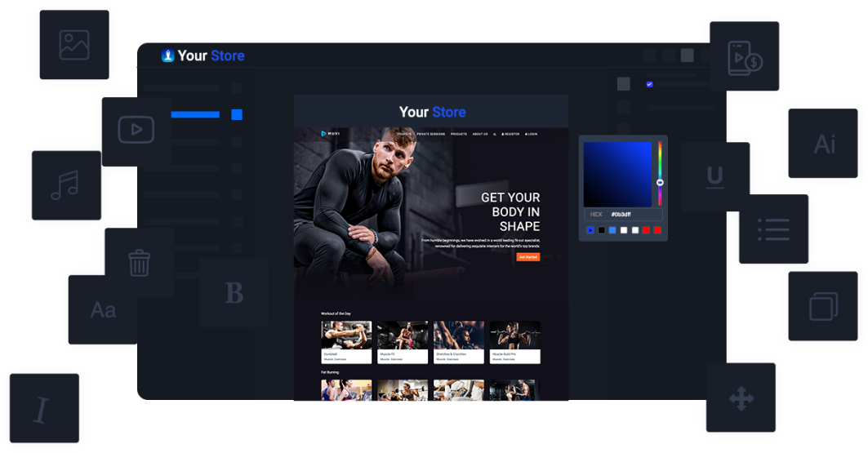Image resolution: width=868 pixels, height=453 pixels.
Task: Toggle bold with the B icon
Action: [234, 293]
